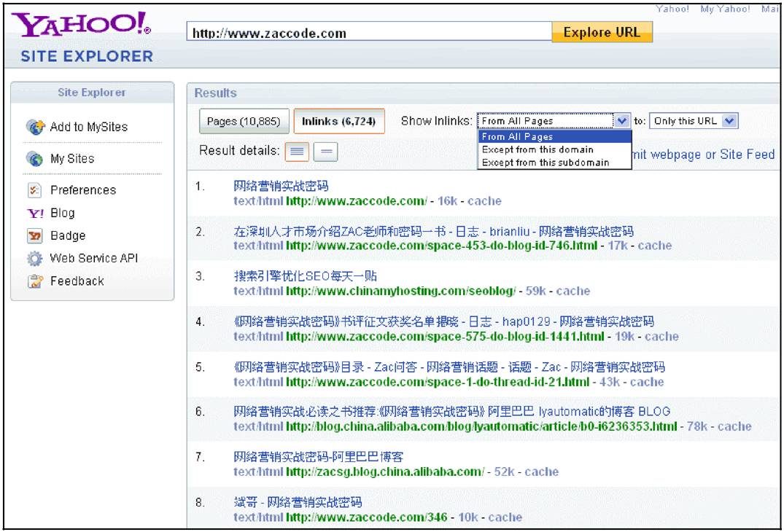The height and width of the screenshot is (532, 784).
Task: Click the space-575-do-blog-id-1441.html URL
Action: [x=445, y=336]
